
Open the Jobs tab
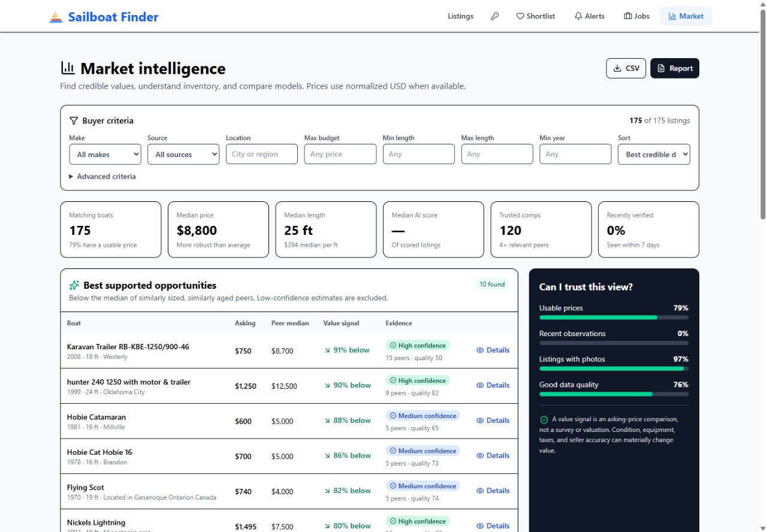point(636,16)
